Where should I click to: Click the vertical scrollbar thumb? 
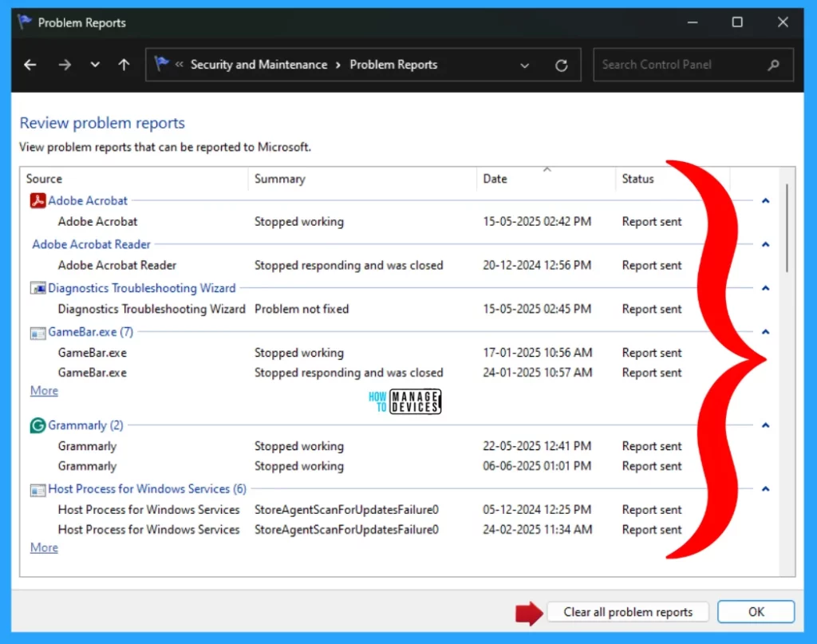tap(787, 227)
